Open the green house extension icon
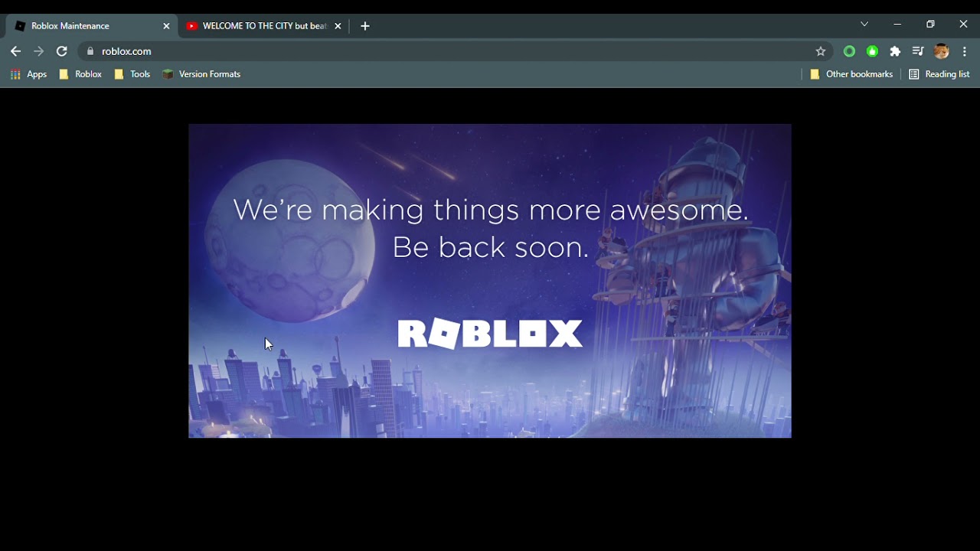This screenshot has width=980, height=551. [x=872, y=51]
